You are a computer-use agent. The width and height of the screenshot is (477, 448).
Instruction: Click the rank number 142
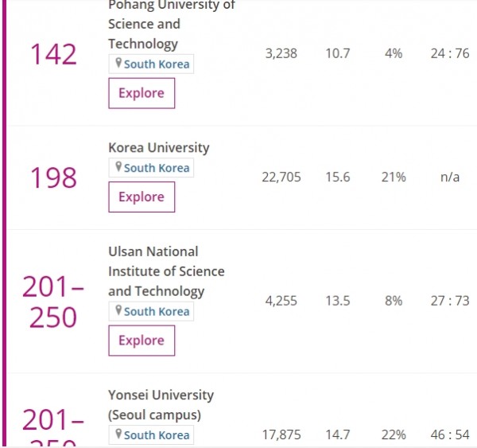53,54
